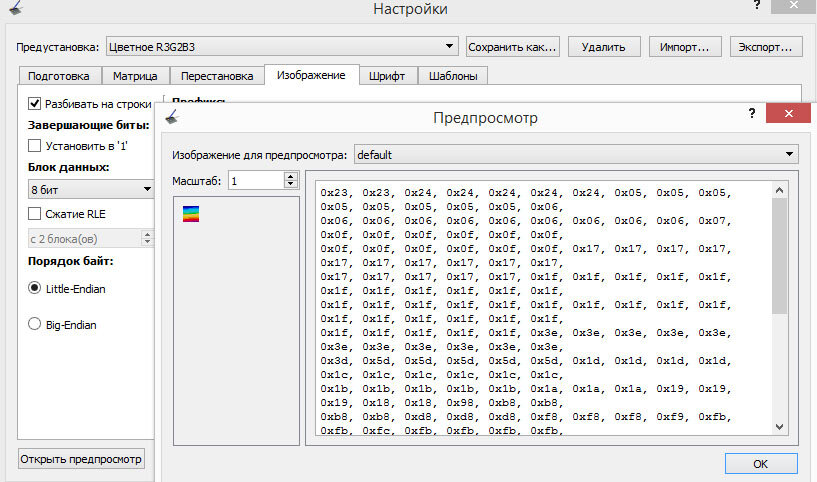Select the Little-Endian radio button
Image resolution: width=817 pixels, height=482 pixels.
pyautogui.click(x=34, y=288)
